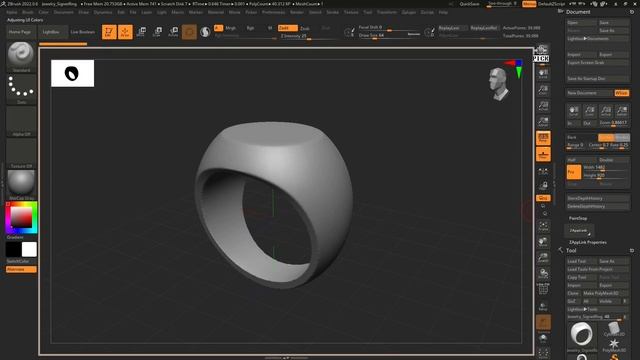Click AAHalf icon in Document panel

[x=622, y=111]
